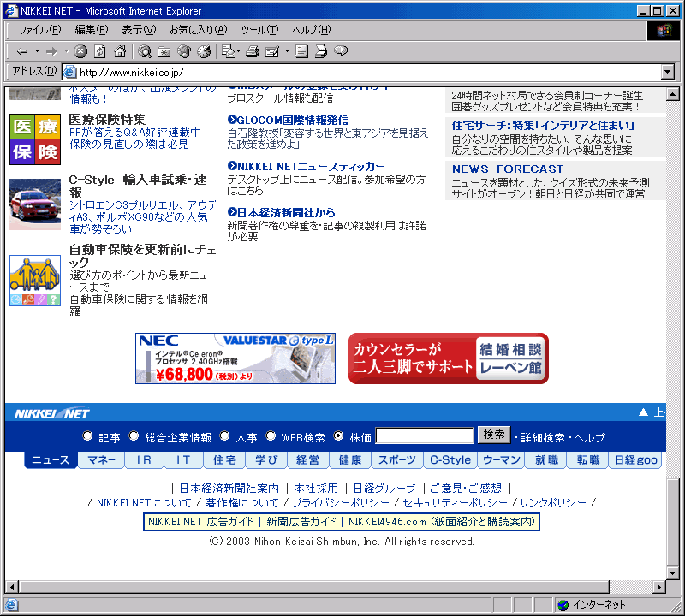Click the status bar page icon

pos(11,605)
